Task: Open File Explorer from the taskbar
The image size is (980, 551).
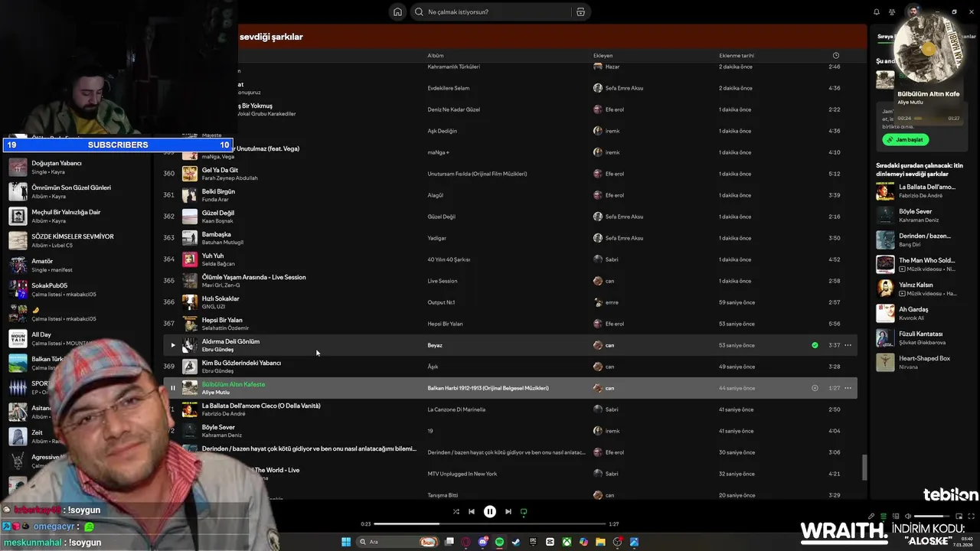Action: pyautogui.click(x=600, y=542)
